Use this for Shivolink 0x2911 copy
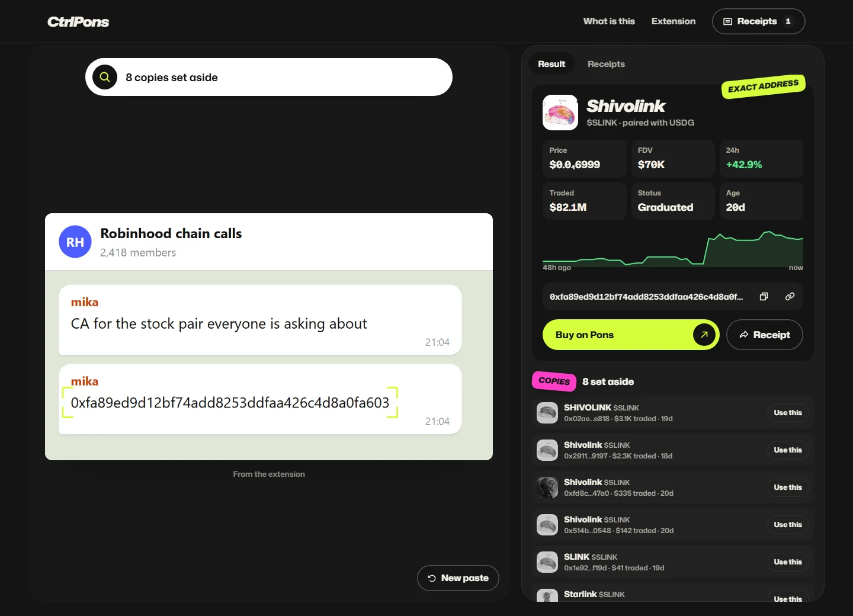The width and height of the screenshot is (853, 616). [788, 450]
